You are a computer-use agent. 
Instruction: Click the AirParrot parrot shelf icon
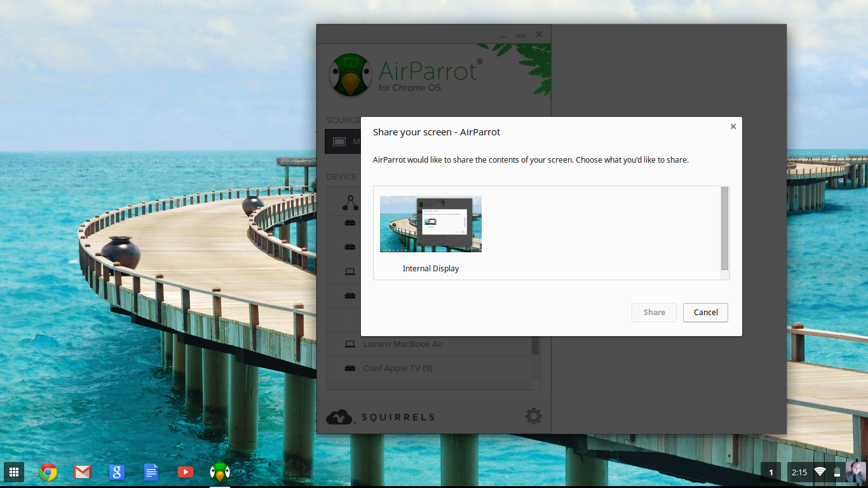[219, 472]
